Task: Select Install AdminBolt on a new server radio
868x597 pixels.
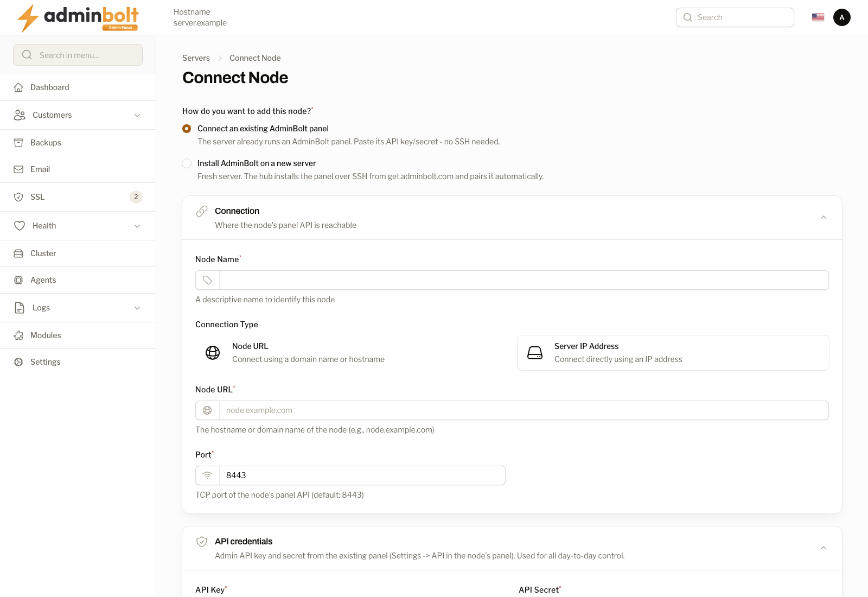Action: click(187, 163)
